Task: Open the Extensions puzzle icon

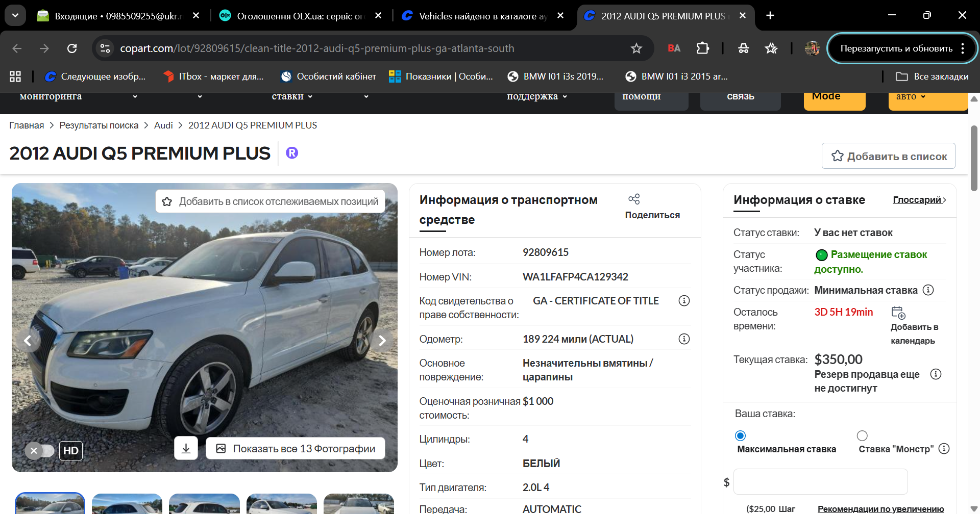Action: [703, 48]
